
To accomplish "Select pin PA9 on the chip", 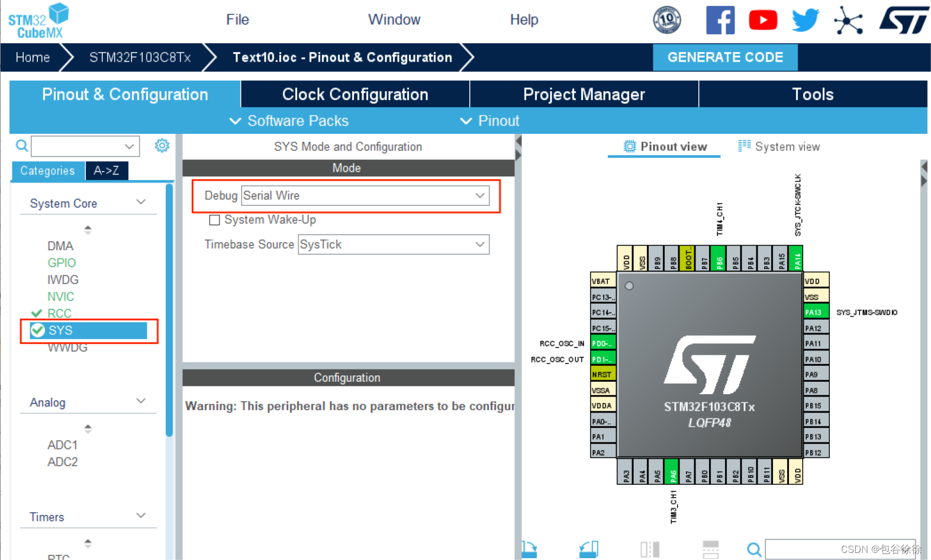I will 816,374.
